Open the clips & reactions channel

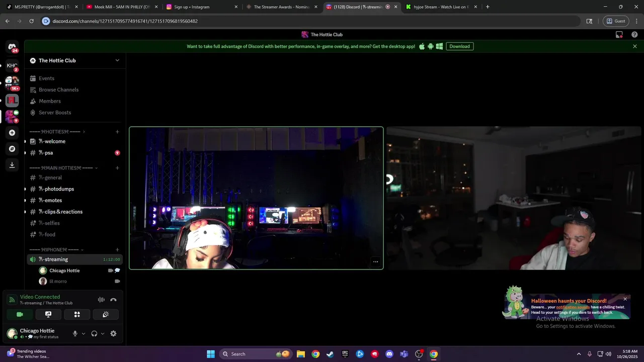click(x=74, y=212)
